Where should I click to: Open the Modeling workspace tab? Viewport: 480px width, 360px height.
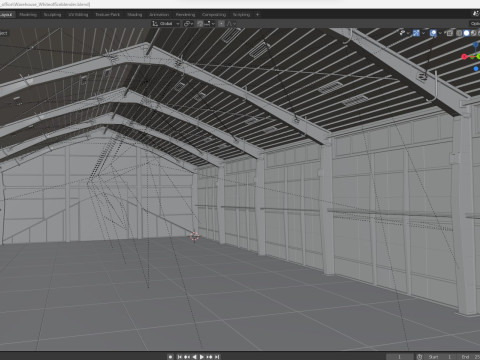(28, 15)
